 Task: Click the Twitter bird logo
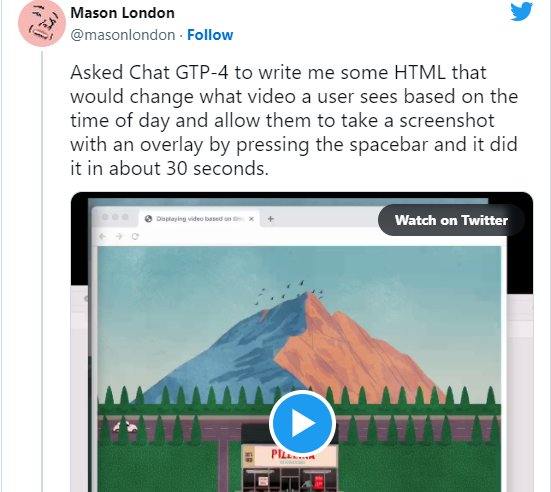point(521,11)
